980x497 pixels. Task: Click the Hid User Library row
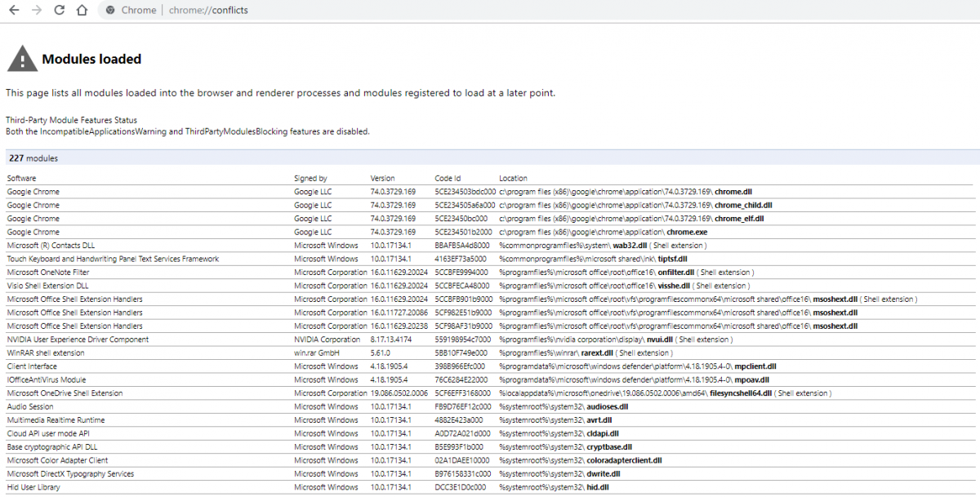33,487
